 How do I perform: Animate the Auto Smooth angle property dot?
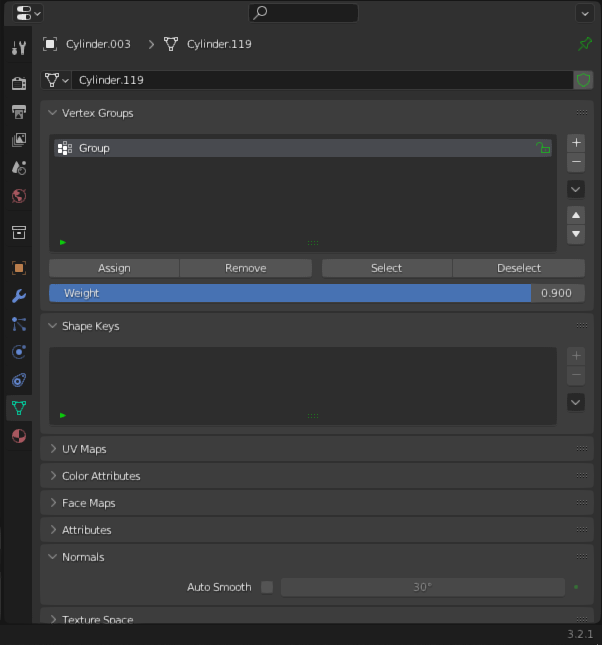576,587
